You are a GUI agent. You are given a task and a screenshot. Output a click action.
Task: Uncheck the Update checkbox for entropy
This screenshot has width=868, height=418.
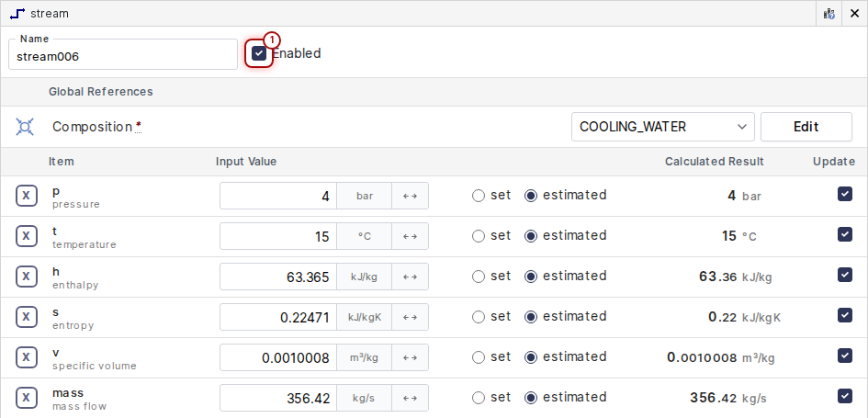pos(845,315)
